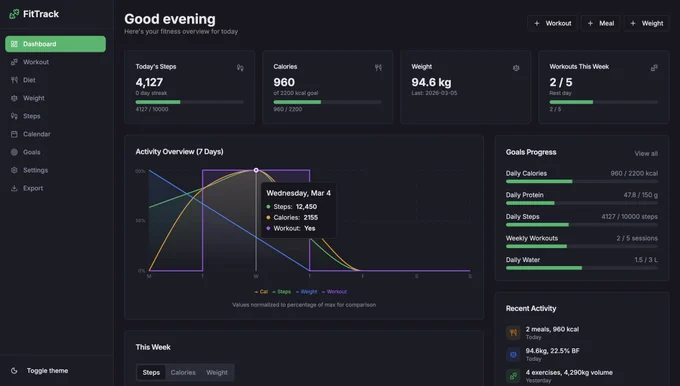The image size is (680, 386).
Task: Click the utensils icon on Calories card
Action: pyautogui.click(x=378, y=68)
